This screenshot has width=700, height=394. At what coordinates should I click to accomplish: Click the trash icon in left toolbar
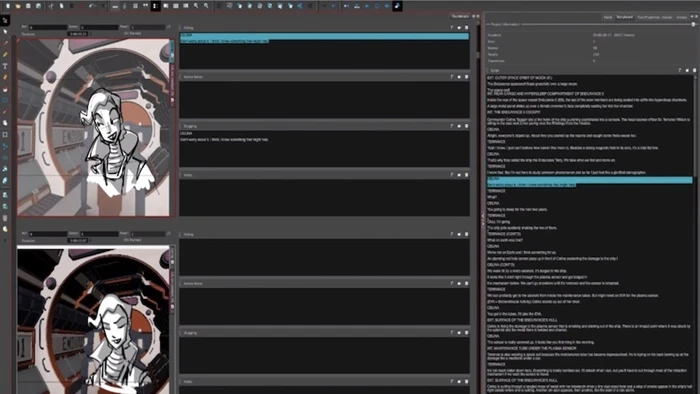click(5, 218)
